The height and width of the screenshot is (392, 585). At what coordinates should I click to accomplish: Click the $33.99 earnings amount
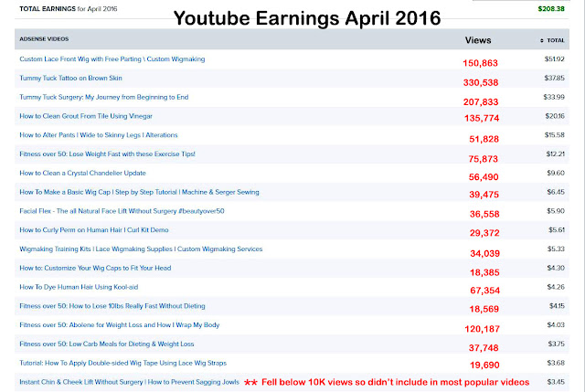click(x=554, y=97)
